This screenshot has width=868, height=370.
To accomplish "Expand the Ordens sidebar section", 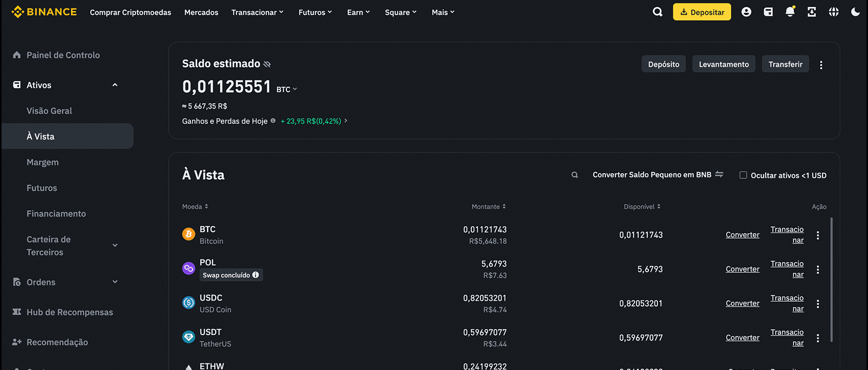I will (115, 282).
